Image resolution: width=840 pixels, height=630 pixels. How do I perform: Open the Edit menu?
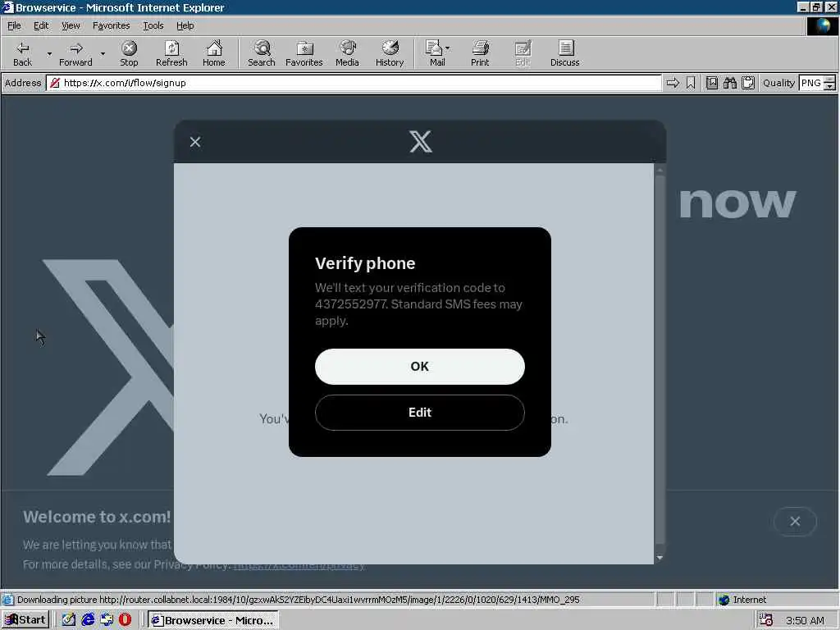(x=41, y=25)
